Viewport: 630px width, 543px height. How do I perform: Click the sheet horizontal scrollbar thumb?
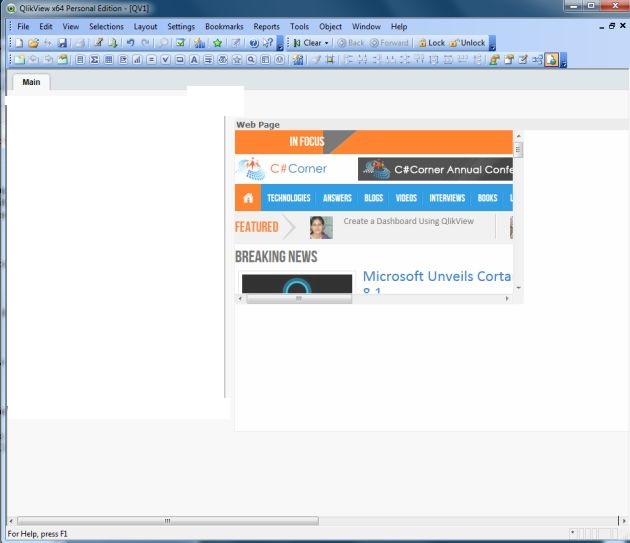pyautogui.click(x=168, y=521)
